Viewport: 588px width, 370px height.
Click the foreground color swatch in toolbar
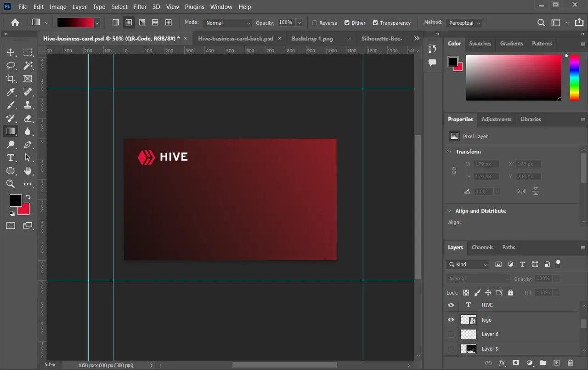pyautogui.click(x=15, y=200)
